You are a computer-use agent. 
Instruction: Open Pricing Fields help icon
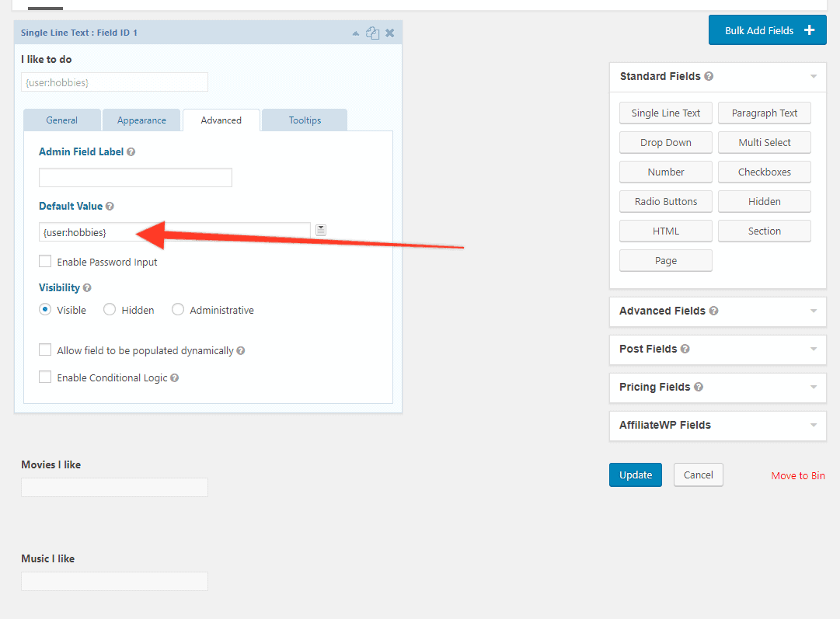pyautogui.click(x=699, y=387)
